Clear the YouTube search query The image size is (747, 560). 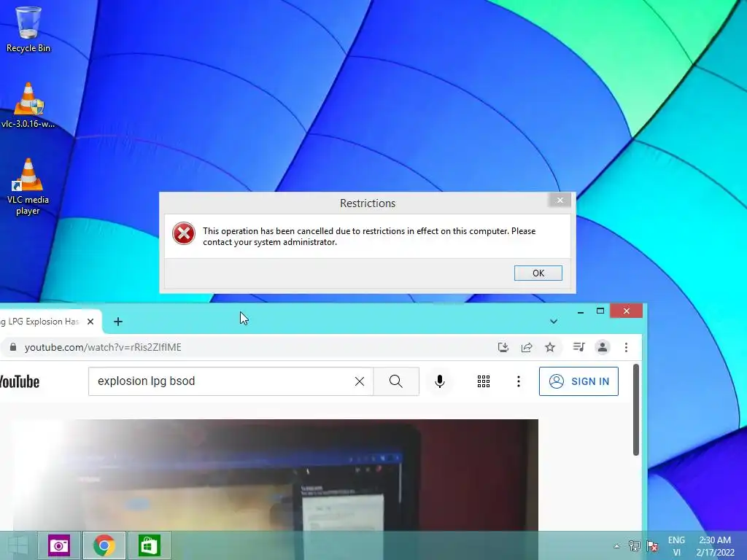point(360,381)
